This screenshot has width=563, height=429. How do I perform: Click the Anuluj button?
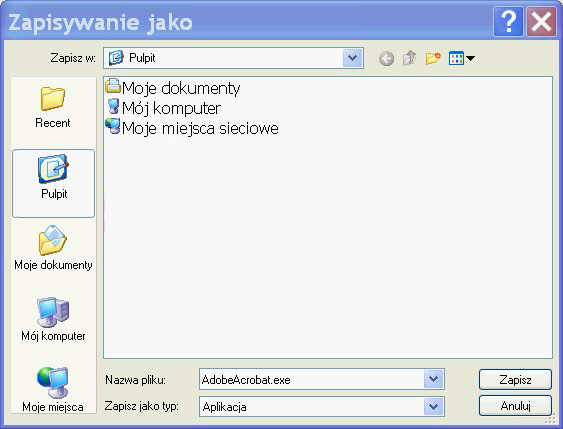point(515,406)
